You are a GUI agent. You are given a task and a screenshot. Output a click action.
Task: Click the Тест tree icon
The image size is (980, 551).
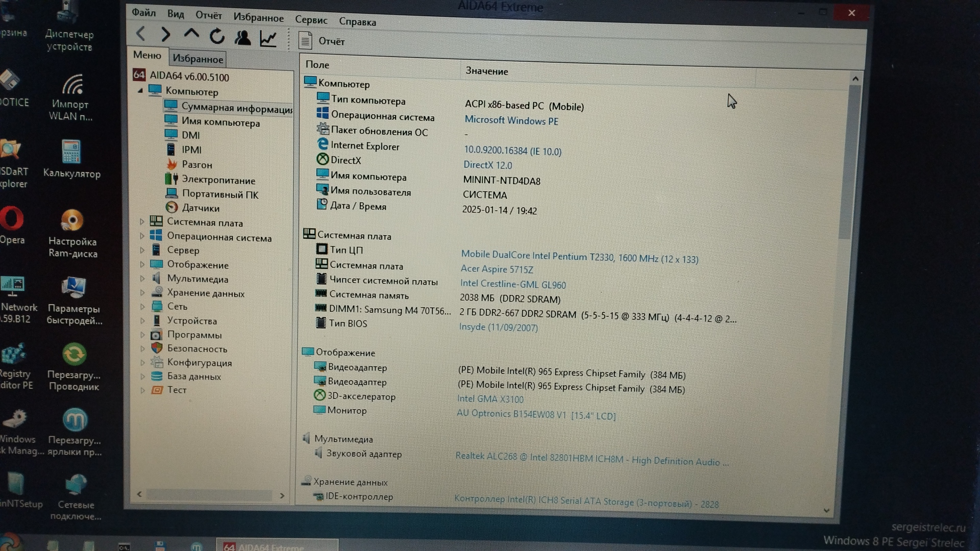[x=157, y=390]
